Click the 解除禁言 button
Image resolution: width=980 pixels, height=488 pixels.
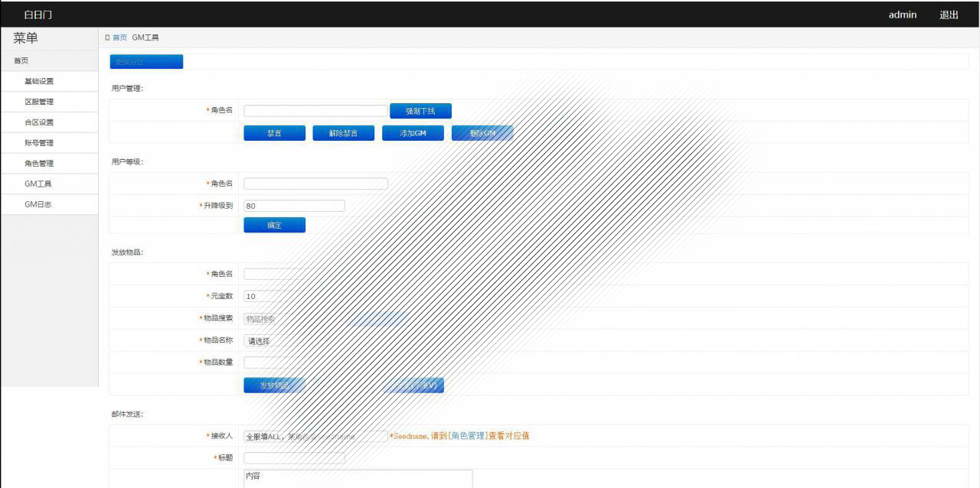point(343,133)
